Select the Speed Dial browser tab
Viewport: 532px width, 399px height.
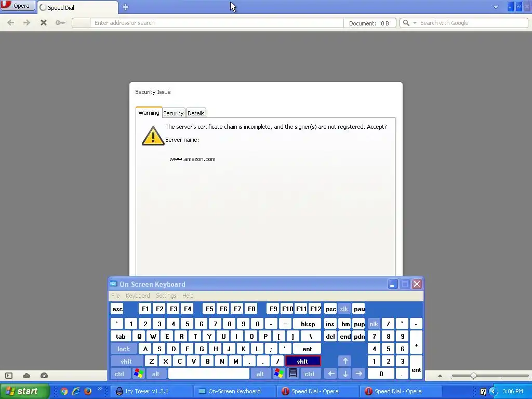(x=78, y=7)
